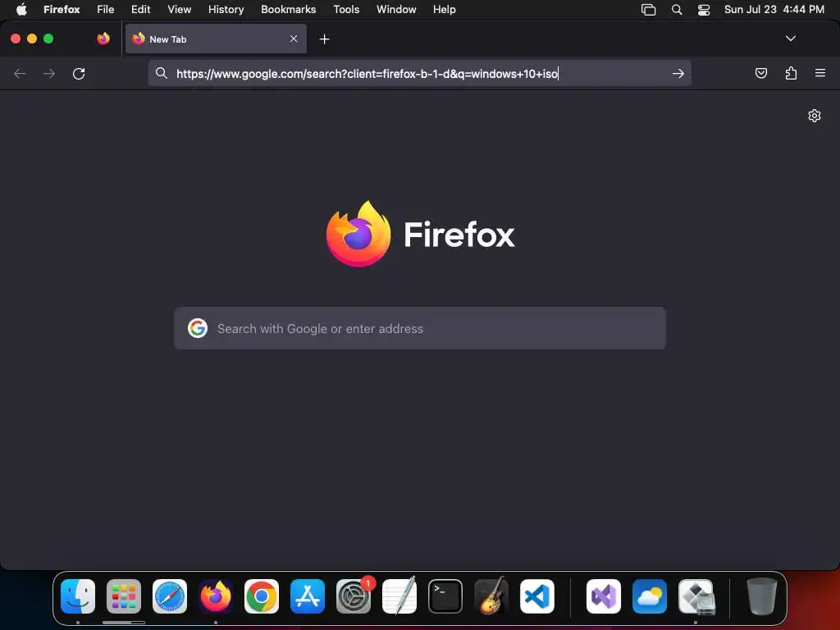Open the Window menu

pos(396,9)
